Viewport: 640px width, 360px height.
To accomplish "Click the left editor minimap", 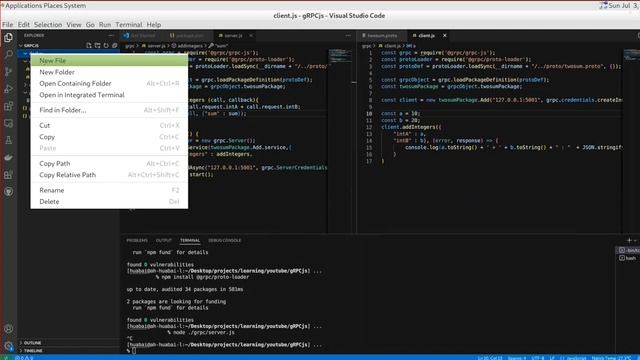I will tap(341, 140).
